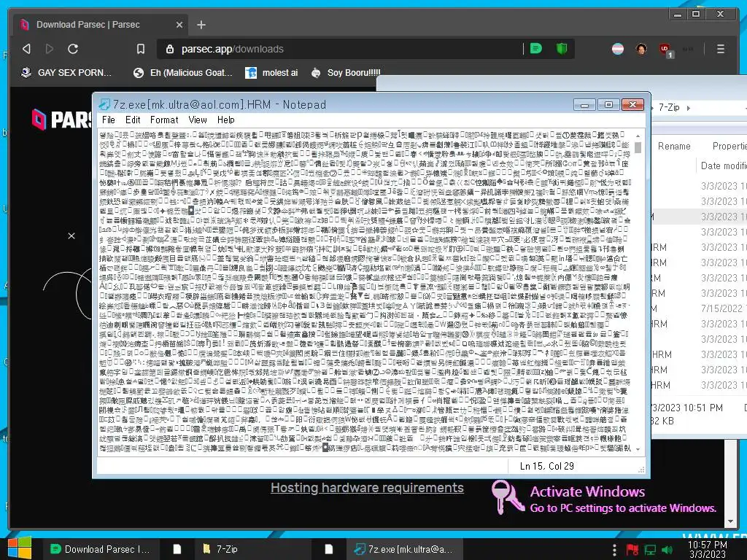Click the Parsec logo

pos(62,120)
